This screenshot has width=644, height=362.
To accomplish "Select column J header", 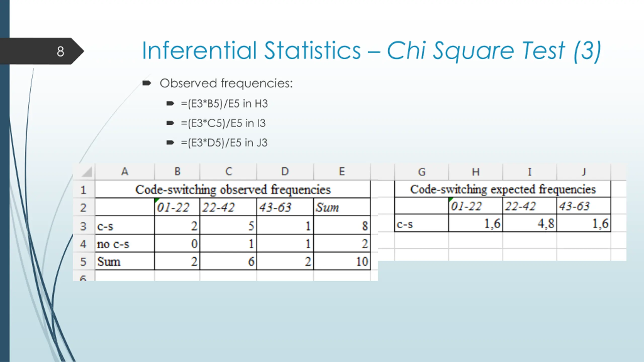I will (584, 172).
